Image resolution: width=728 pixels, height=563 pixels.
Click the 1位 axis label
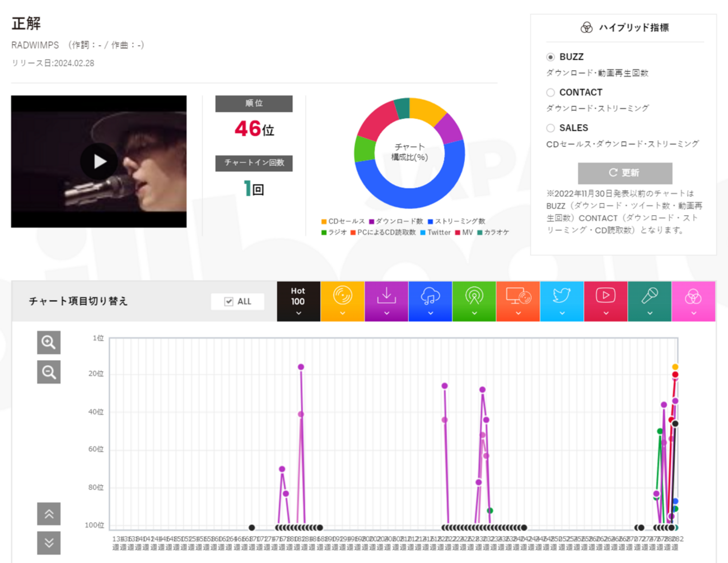(x=99, y=338)
